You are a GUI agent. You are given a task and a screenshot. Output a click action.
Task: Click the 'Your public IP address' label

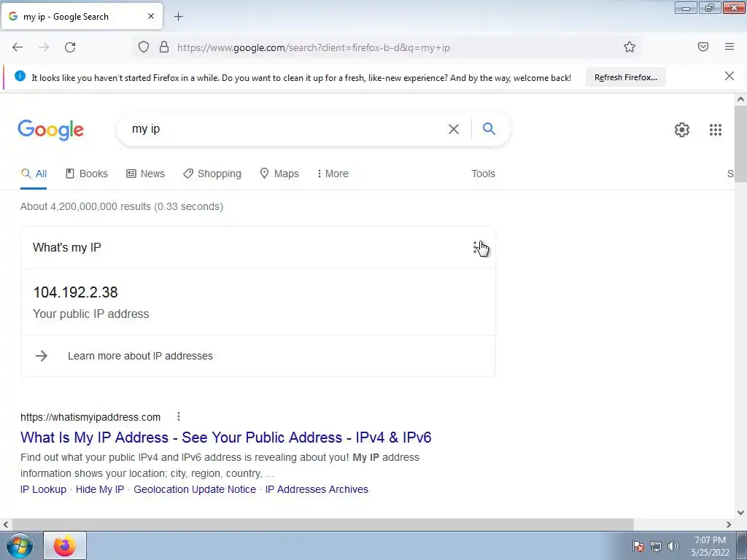pyautogui.click(x=91, y=314)
